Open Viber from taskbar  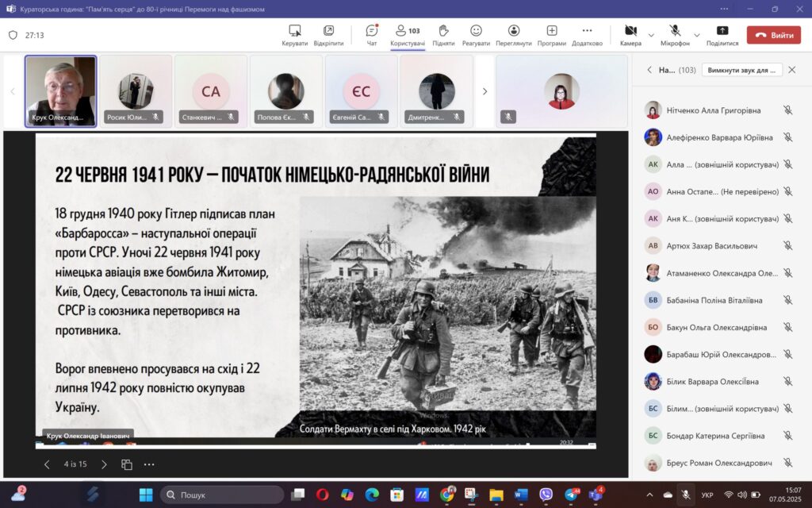(546, 495)
